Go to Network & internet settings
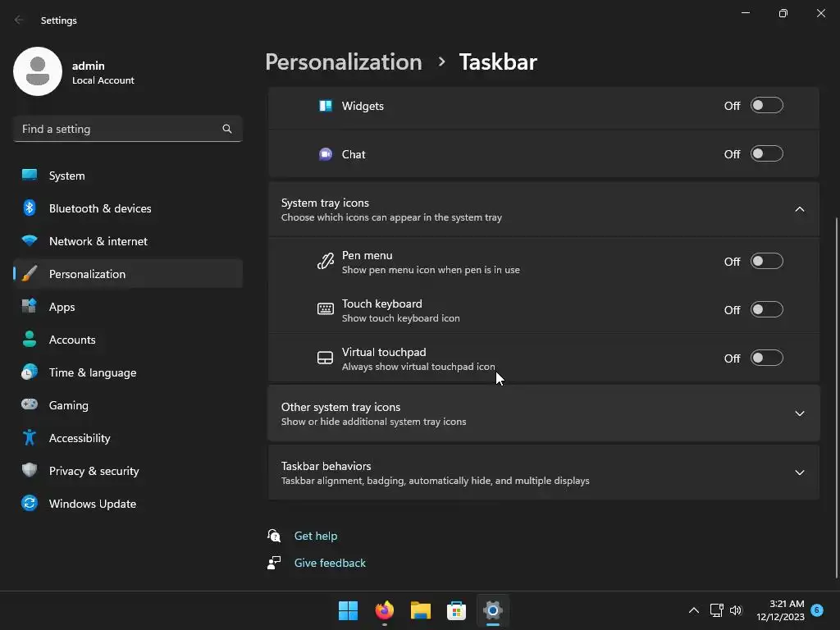This screenshot has height=630, width=840. pos(128,240)
